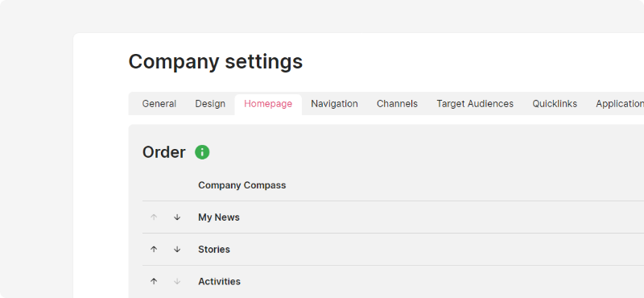Click the greyed-out down arrow for Activities
Screen dimensions: 644x298
click(177, 281)
